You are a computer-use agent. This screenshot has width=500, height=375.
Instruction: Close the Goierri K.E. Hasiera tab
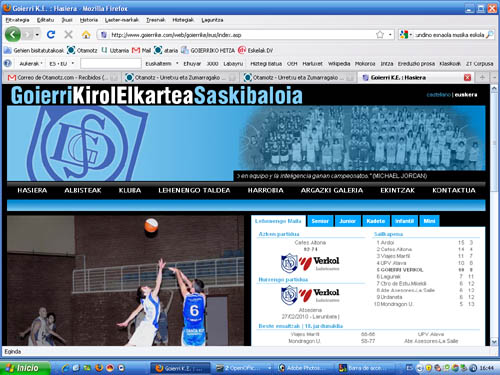pyautogui.click(x=467, y=77)
